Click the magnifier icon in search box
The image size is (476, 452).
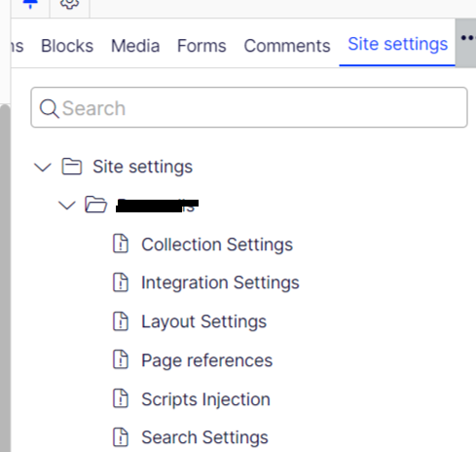[49, 108]
